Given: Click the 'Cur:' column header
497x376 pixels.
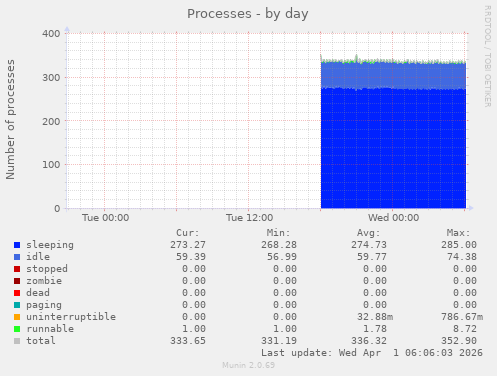Looking at the screenshot, I should coord(188,233).
